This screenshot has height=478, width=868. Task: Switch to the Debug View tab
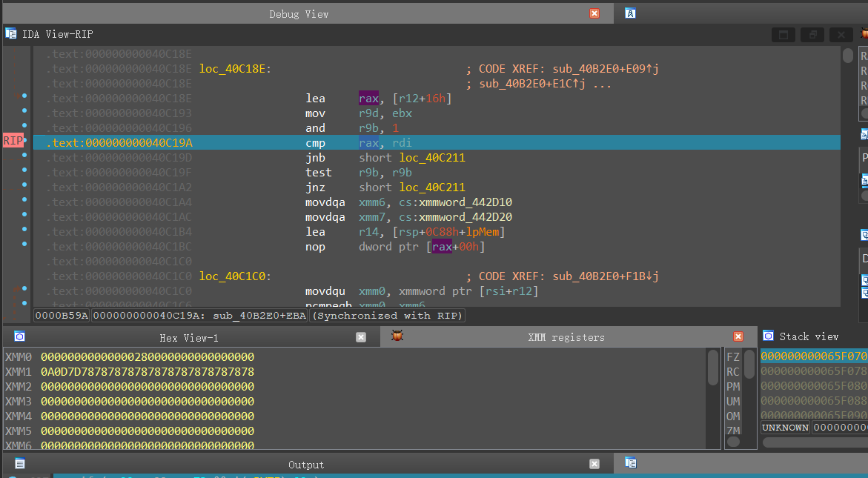click(299, 14)
